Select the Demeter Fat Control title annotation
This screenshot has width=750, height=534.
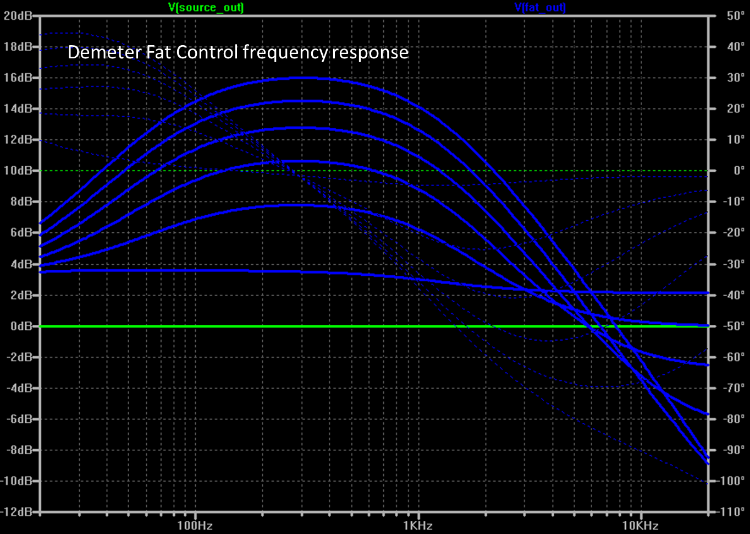[x=238, y=53]
